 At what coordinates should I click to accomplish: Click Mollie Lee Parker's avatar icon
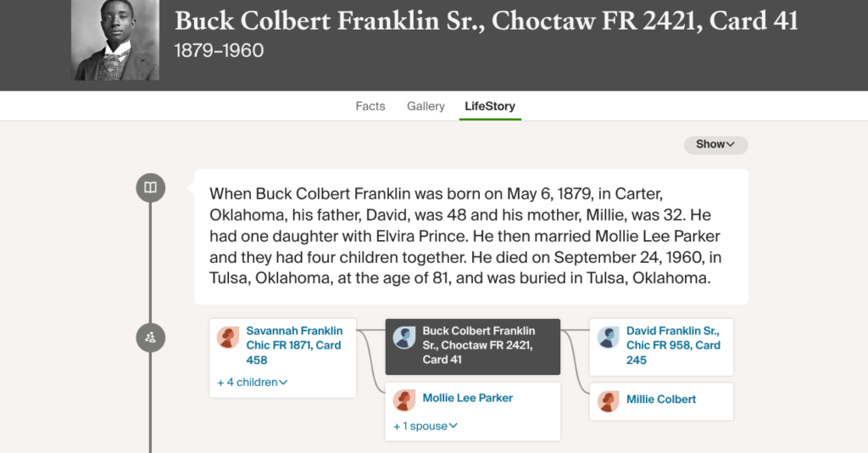[404, 401]
